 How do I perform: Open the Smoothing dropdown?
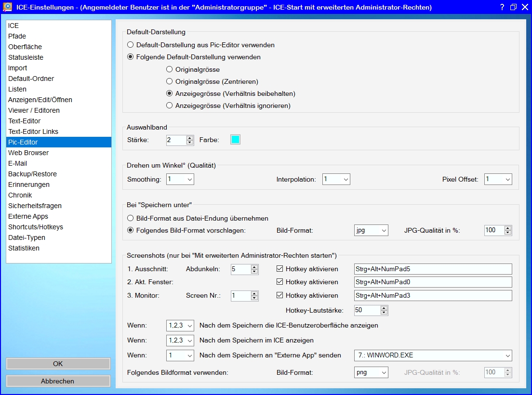pos(180,179)
